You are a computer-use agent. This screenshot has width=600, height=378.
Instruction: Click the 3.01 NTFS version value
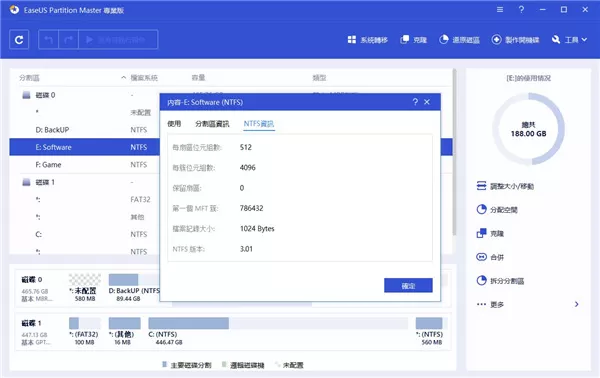[246, 249]
